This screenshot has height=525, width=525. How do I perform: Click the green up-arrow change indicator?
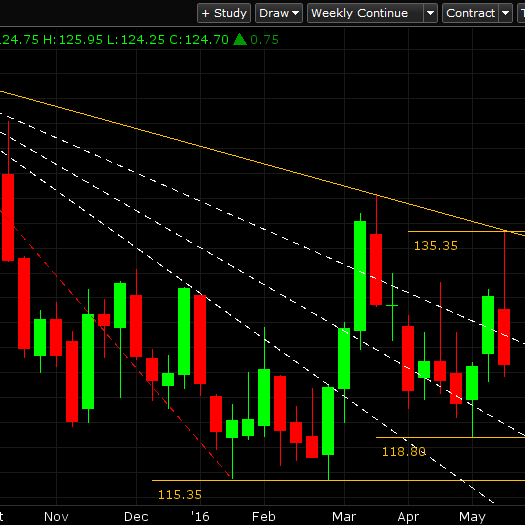(x=240, y=39)
